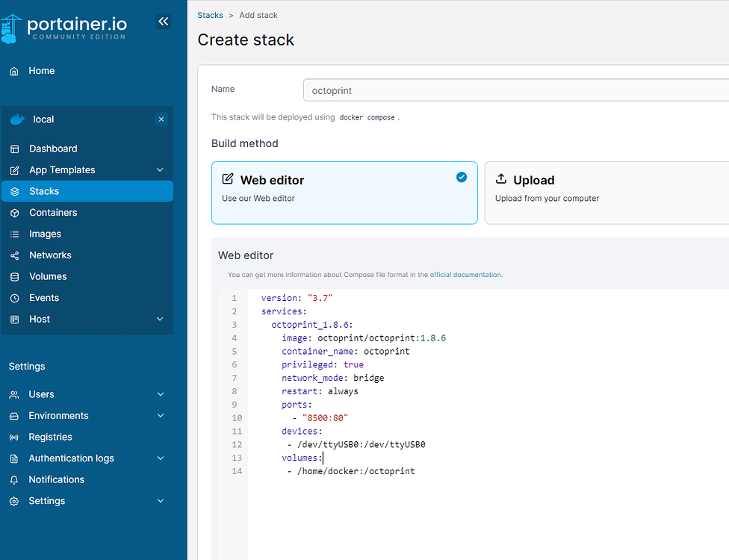Click the Home house icon
This screenshot has height=560, width=729.
point(14,71)
